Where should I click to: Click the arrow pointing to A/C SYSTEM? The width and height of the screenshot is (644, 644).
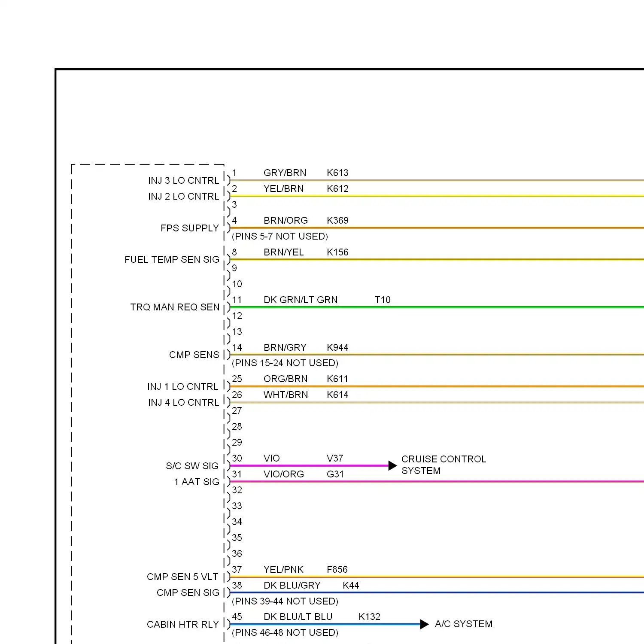click(x=424, y=624)
